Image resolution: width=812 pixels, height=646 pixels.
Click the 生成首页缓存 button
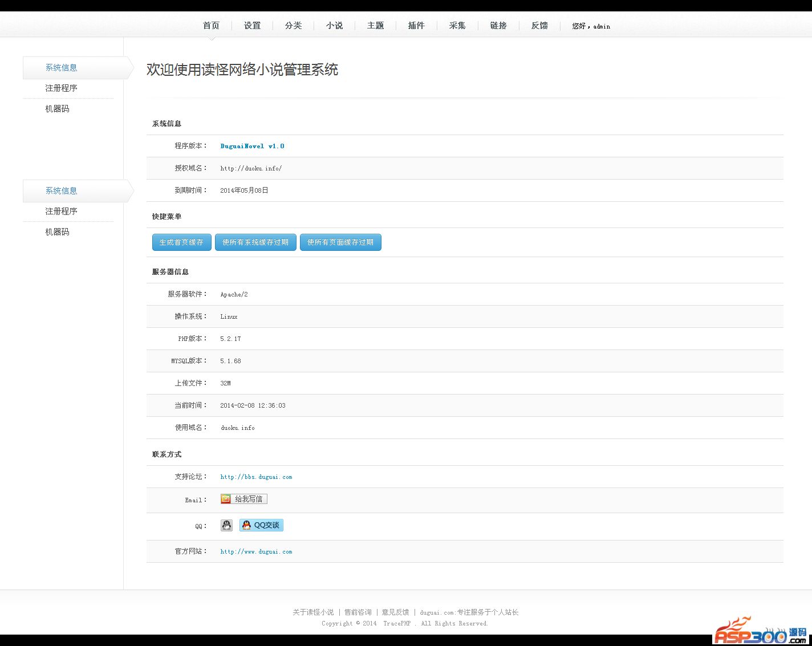pos(181,242)
